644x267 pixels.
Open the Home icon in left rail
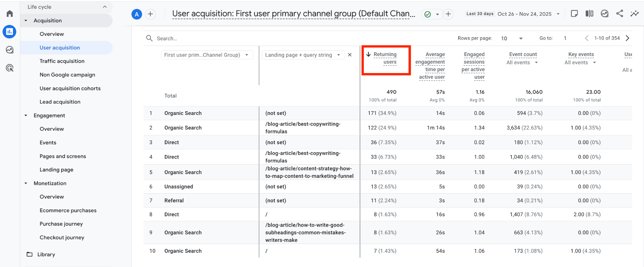pyautogui.click(x=10, y=14)
